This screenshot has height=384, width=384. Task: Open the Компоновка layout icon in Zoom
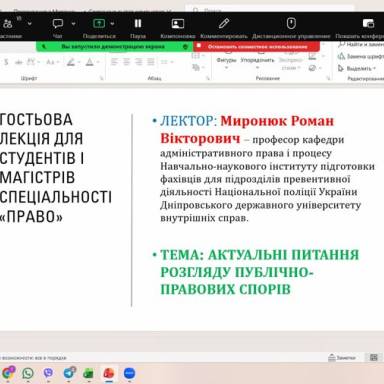pyautogui.click(x=178, y=24)
